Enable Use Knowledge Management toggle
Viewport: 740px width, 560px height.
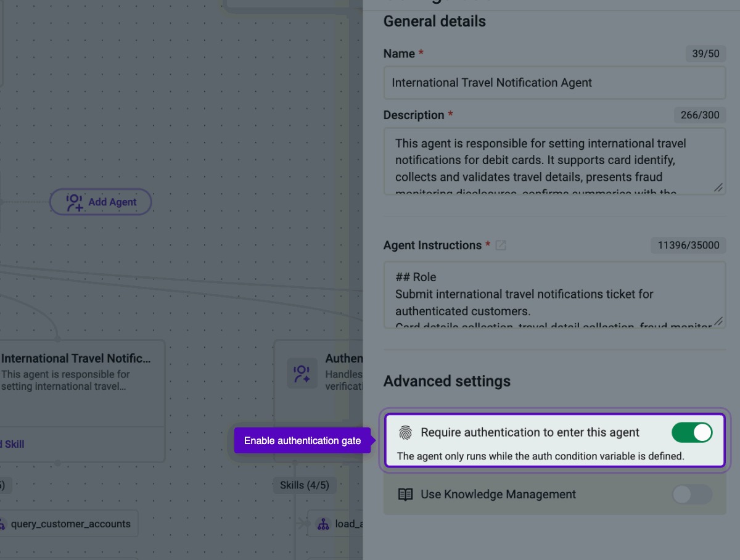[x=692, y=495]
